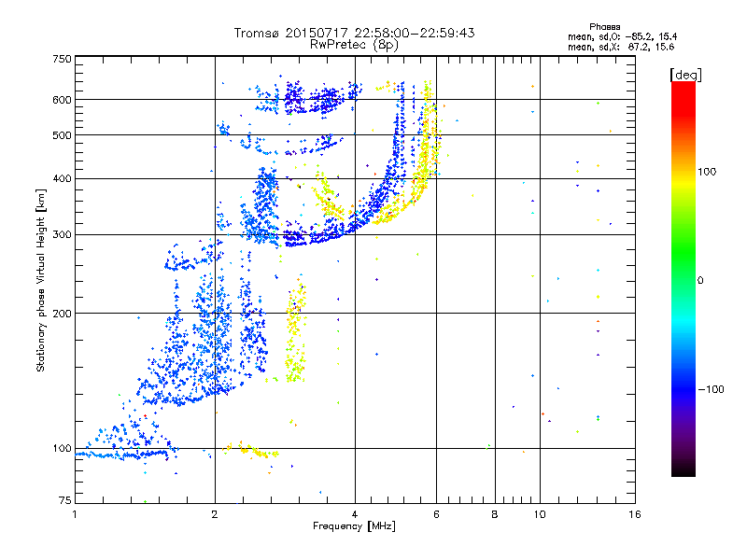This screenshot has height=560, width=747.
Task: Click the '750' y-axis tick label
Action: pyautogui.click(x=62, y=59)
